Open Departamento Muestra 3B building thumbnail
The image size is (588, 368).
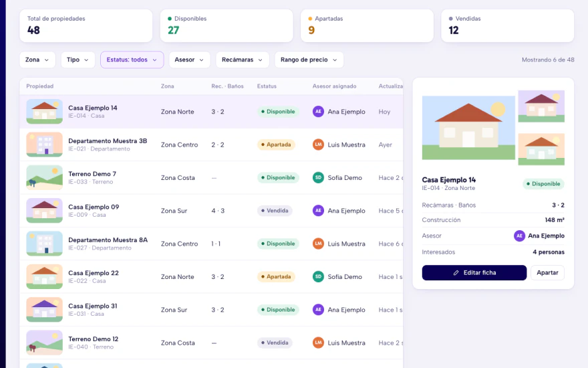click(x=44, y=145)
